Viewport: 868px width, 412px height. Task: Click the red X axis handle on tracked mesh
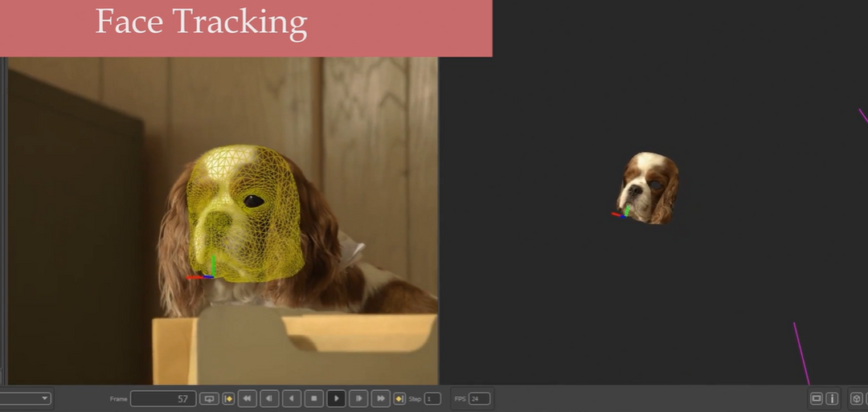pyautogui.click(x=194, y=277)
